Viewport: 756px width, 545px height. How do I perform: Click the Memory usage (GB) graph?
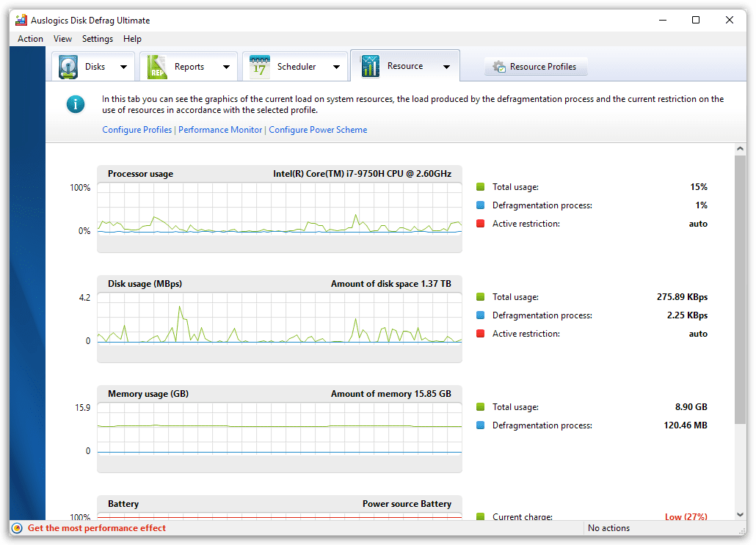[x=280, y=429]
